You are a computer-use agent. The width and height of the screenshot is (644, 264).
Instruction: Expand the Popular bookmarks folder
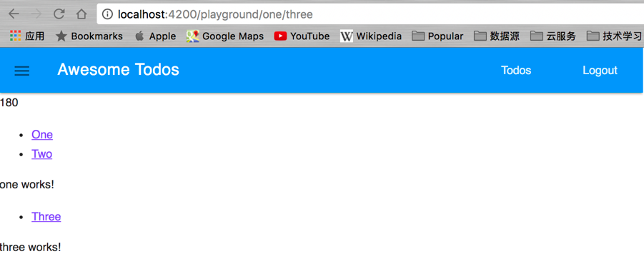(x=437, y=36)
